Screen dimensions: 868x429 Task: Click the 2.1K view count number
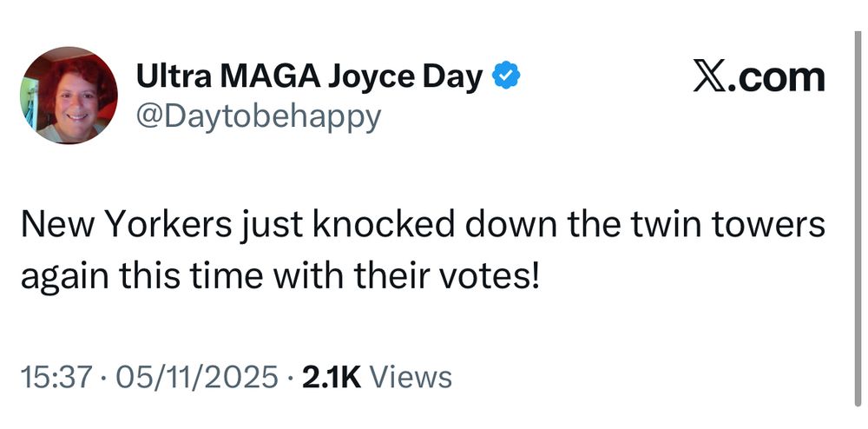coord(331,377)
